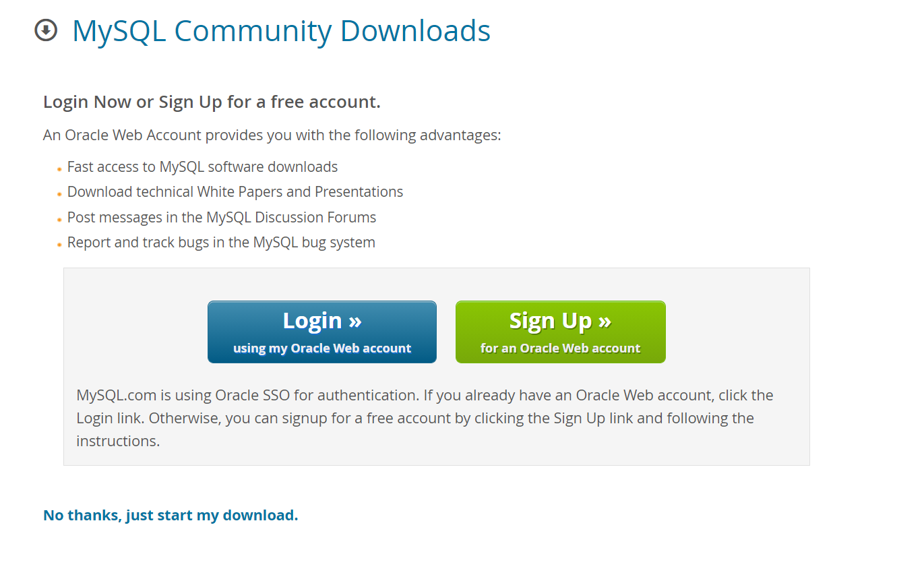Screen dimensions: 924x581
Task: Log in with the blue Login button
Action: coord(322,332)
